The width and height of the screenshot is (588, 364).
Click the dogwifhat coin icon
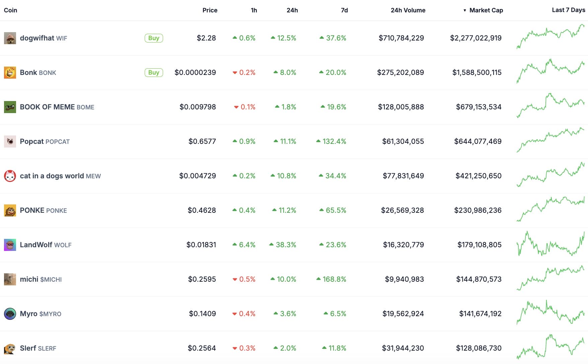pos(10,38)
